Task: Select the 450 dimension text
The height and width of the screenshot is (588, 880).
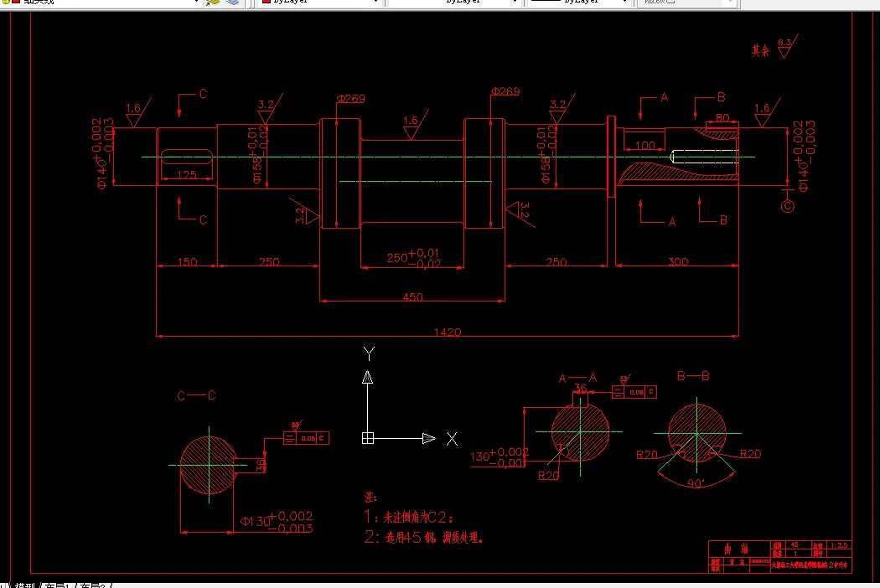Action: coord(412,297)
